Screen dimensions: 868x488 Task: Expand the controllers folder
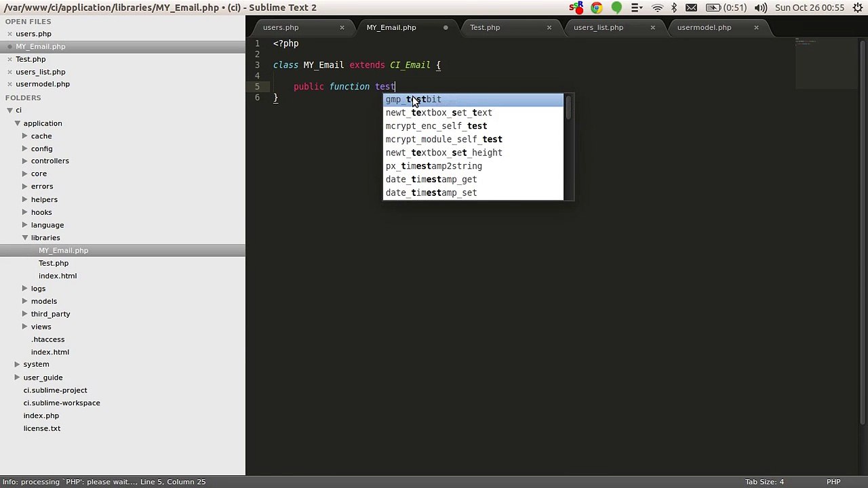tap(24, 161)
